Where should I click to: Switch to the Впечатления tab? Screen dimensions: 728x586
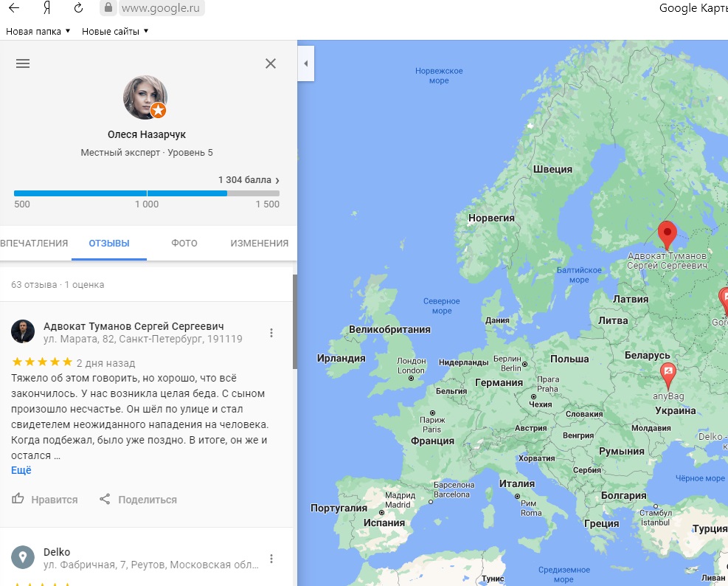pyautogui.click(x=34, y=243)
